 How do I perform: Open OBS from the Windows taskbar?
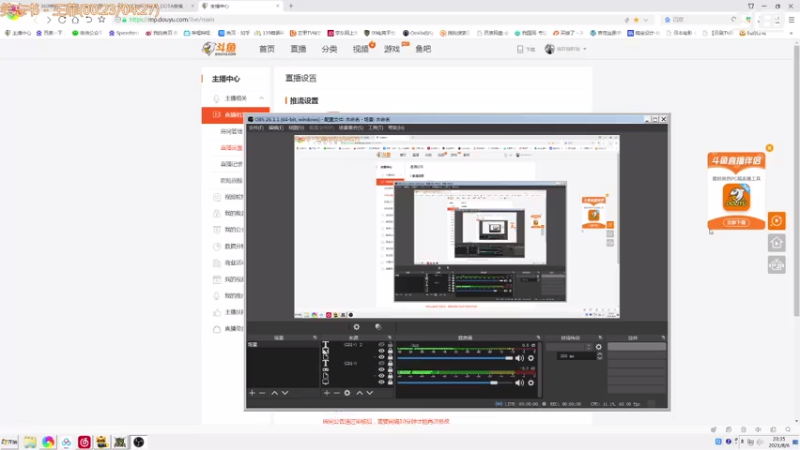pyautogui.click(x=138, y=442)
